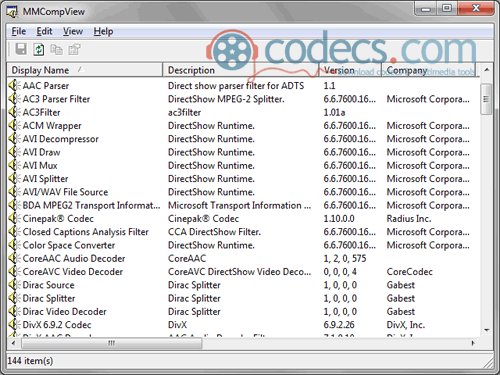Click the Properties toolbar icon

[x=74, y=49]
